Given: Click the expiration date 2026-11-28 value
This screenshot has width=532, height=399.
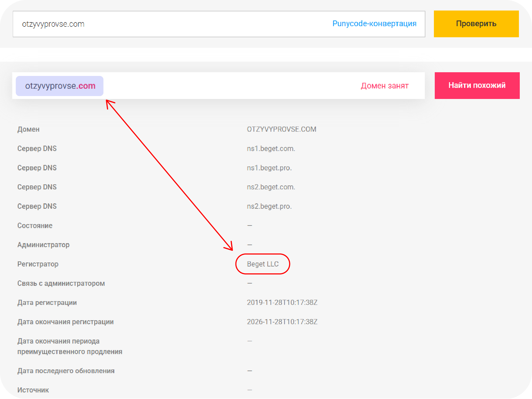Looking at the screenshot, I should 282,322.
